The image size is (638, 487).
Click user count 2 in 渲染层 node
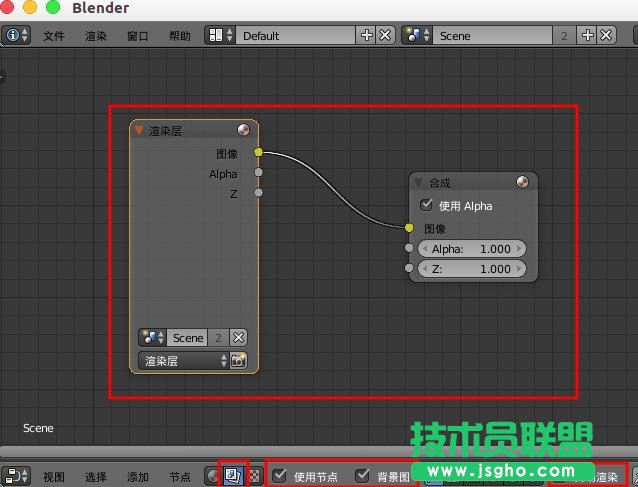218,338
